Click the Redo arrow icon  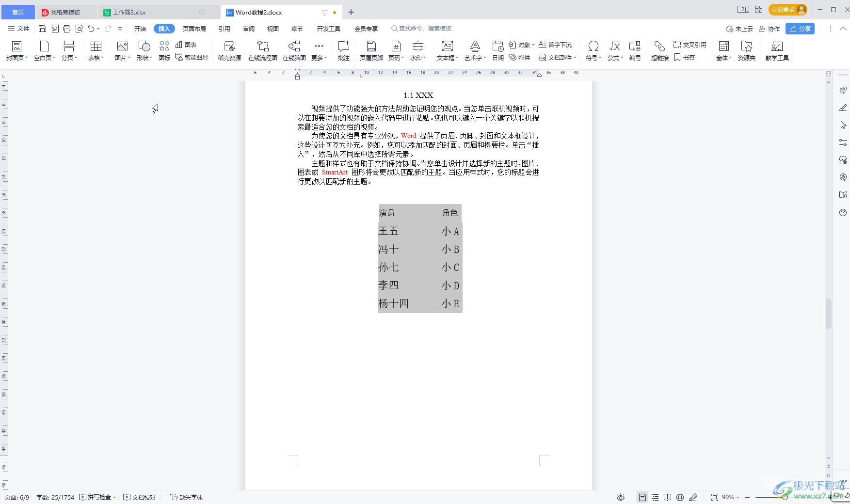tap(108, 29)
